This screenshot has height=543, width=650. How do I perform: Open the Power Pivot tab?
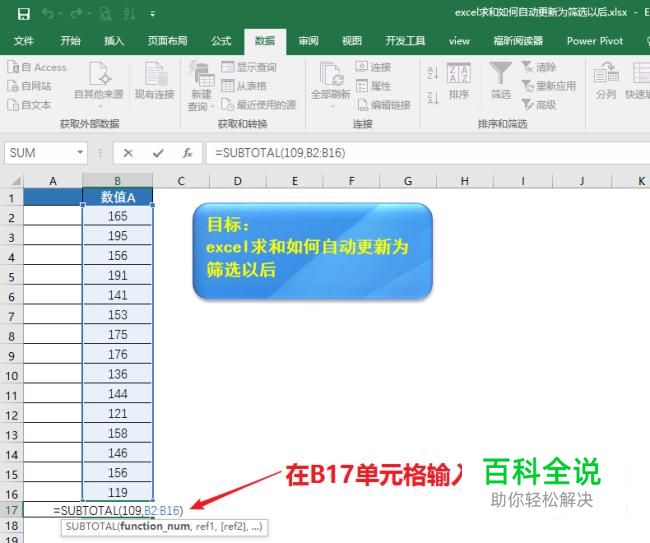click(x=595, y=41)
